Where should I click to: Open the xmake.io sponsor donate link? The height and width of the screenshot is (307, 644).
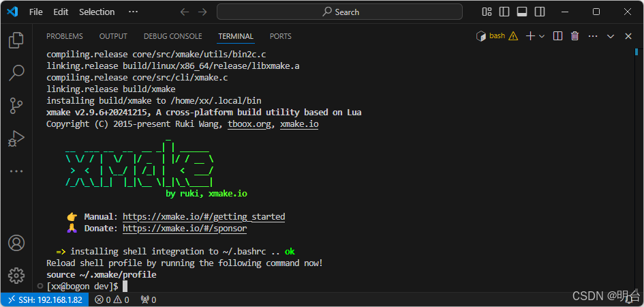[x=185, y=228]
